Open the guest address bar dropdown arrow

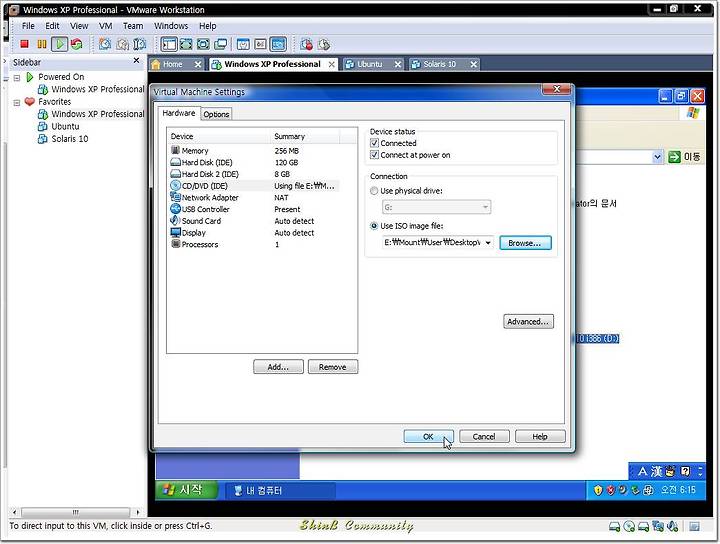pyautogui.click(x=657, y=157)
